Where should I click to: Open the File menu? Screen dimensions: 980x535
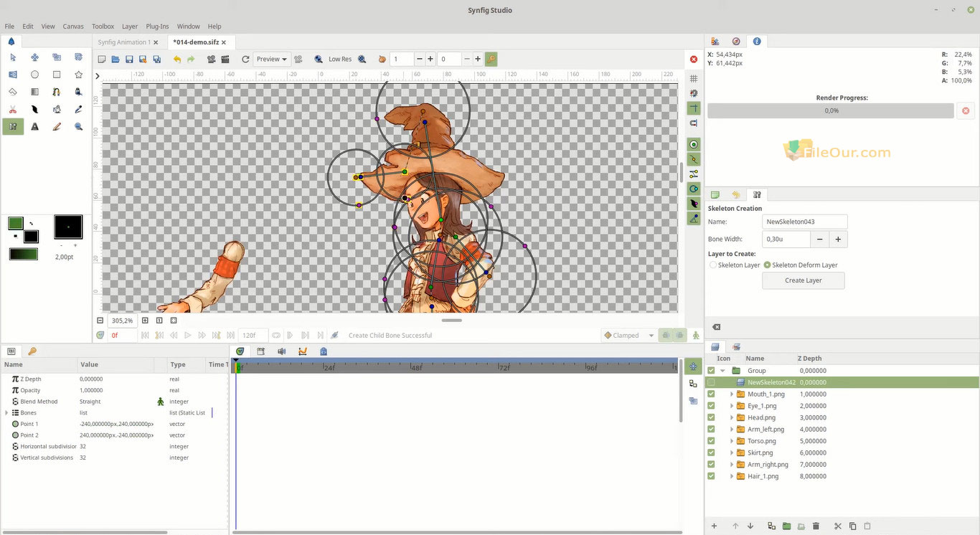click(x=9, y=27)
